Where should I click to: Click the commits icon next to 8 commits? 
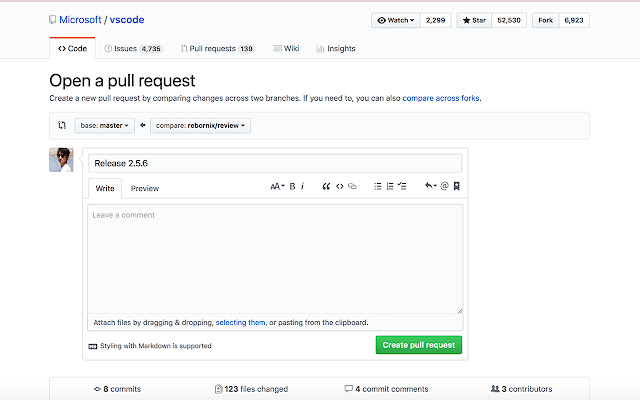[97, 389]
